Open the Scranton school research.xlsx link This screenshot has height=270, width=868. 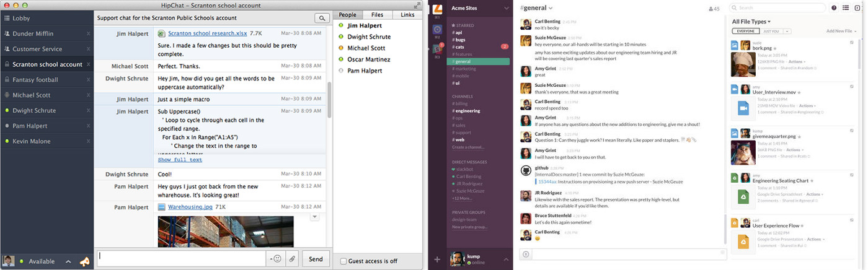pos(208,34)
